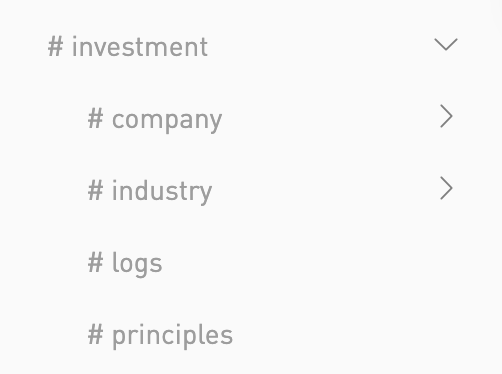Click the hash symbol beside company
Screen dimensions: 502x374
(x=95, y=119)
